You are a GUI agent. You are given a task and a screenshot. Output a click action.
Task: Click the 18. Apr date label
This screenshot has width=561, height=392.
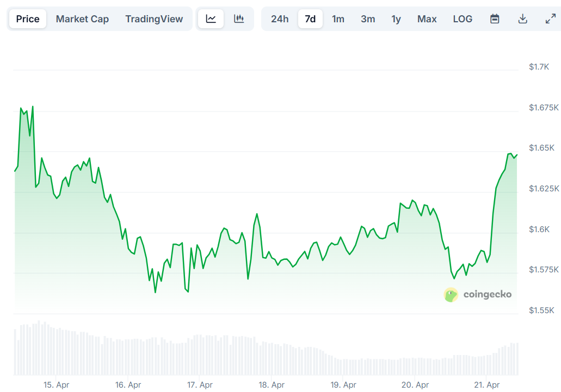coord(271,384)
